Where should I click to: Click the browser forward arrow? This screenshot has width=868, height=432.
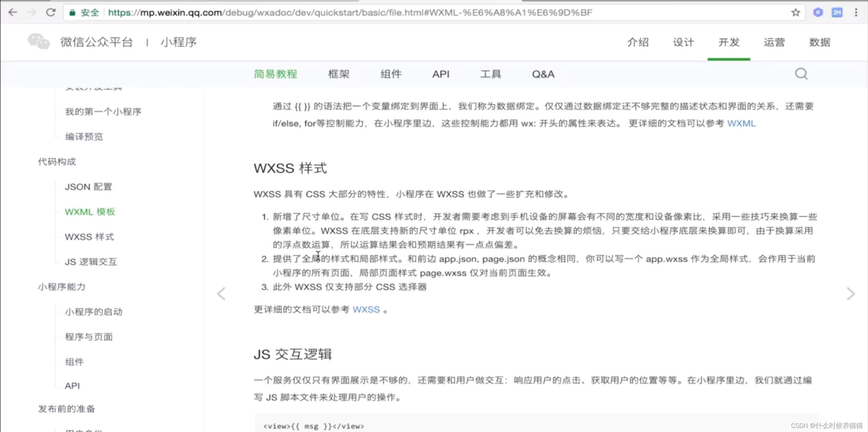click(32, 13)
